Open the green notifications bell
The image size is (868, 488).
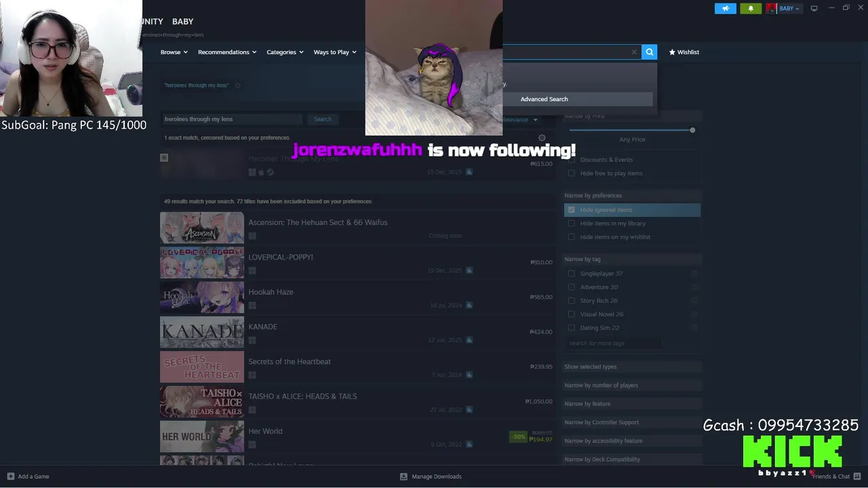tap(751, 8)
